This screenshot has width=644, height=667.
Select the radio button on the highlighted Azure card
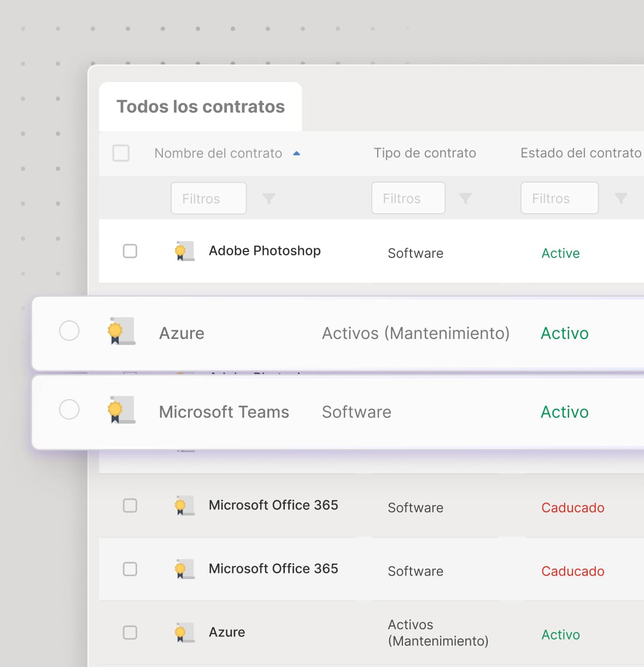pyautogui.click(x=69, y=331)
